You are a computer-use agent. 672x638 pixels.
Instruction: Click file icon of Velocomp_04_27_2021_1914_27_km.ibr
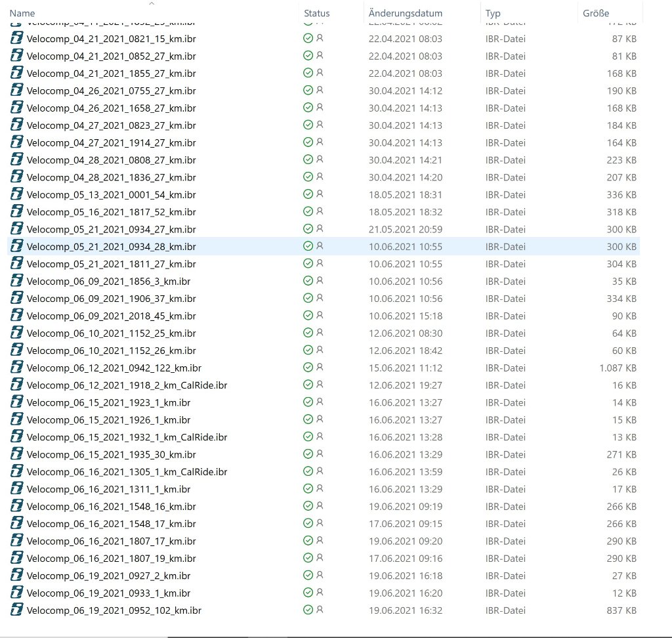tap(16, 142)
